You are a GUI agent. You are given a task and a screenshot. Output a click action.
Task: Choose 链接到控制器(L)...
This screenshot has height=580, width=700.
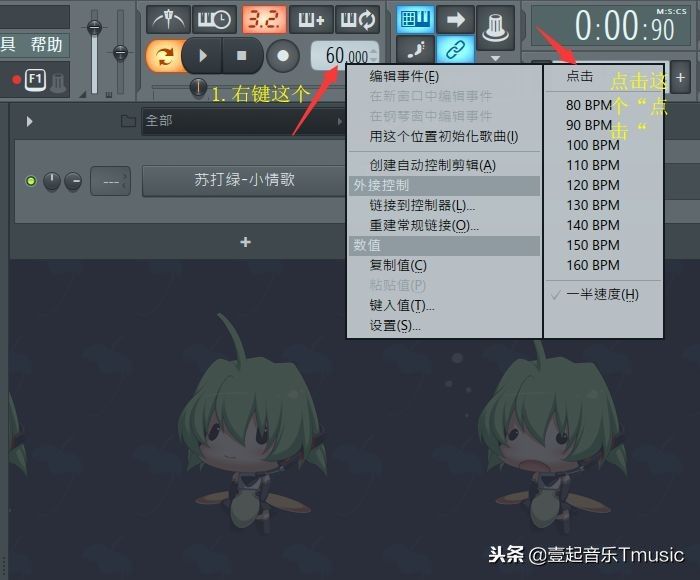(x=444, y=205)
